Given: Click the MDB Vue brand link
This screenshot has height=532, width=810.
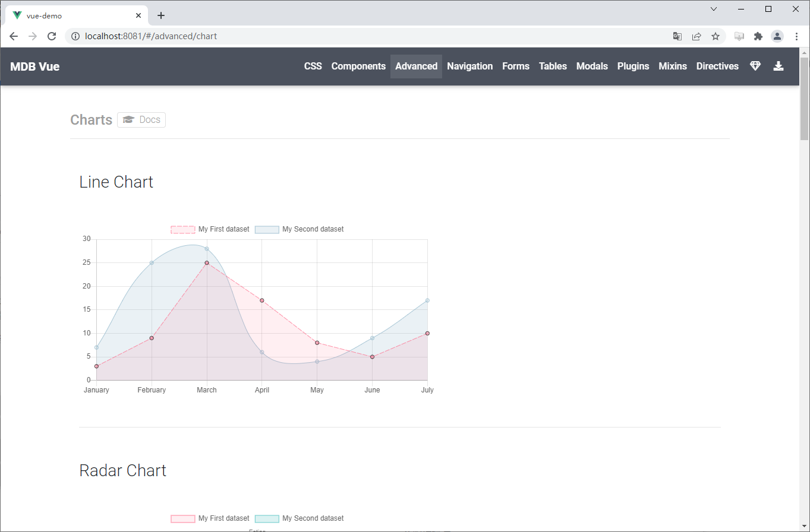Looking at the screenshot, I should [35, 66].
